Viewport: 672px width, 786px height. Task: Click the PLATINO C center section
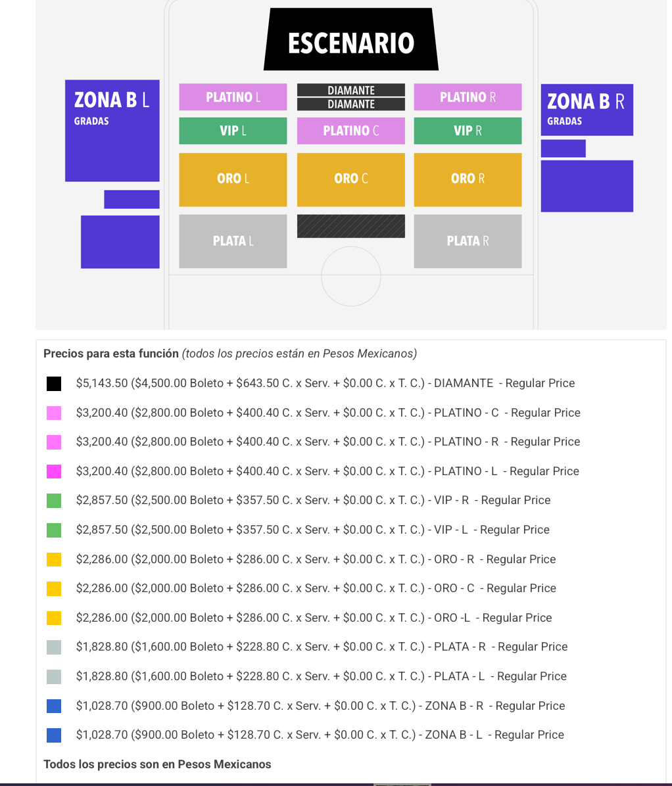[x=350, y=131]
